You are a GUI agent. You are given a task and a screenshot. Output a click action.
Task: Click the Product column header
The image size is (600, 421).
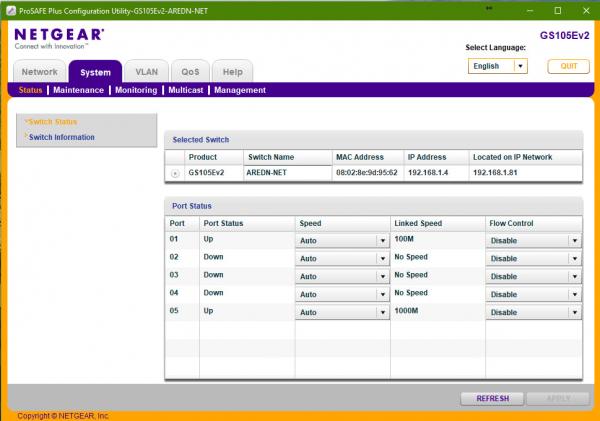click(214, 157)
